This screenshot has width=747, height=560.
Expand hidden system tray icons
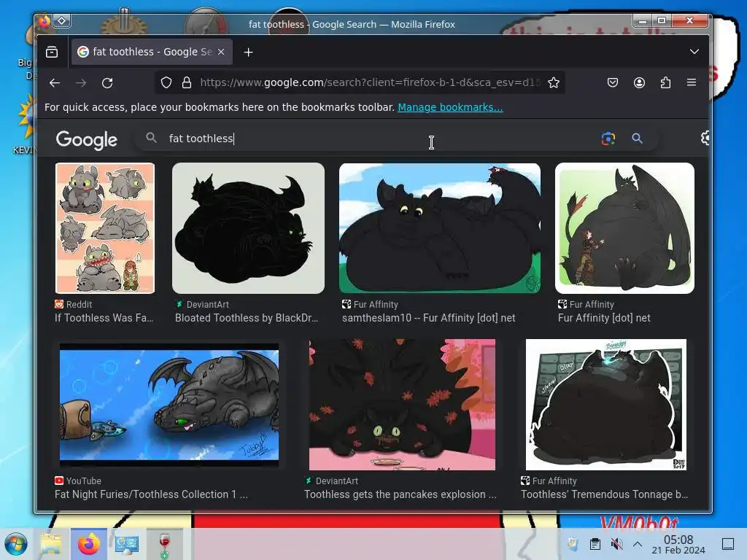point(638,544)
